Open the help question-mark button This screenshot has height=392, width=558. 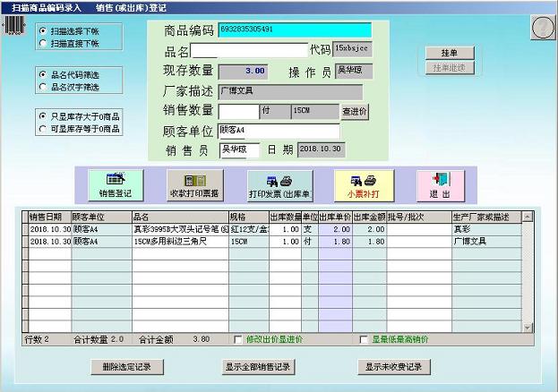tap(543, 28)
